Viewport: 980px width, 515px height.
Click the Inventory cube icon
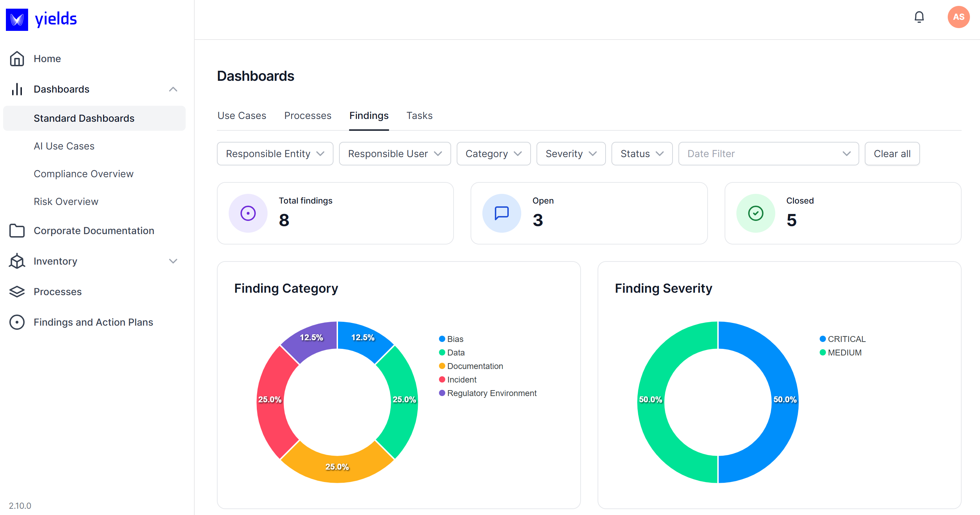point(17,261)
